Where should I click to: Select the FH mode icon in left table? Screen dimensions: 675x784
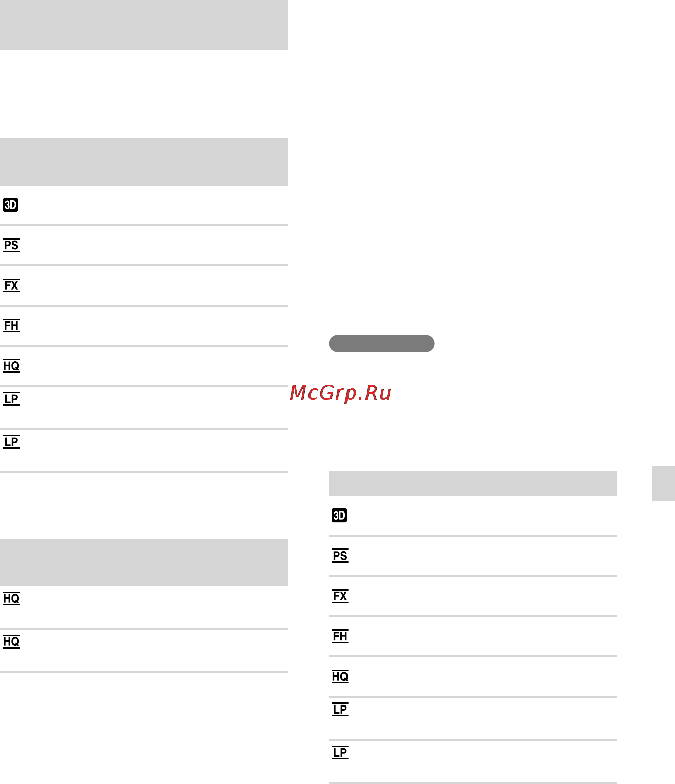[x=11, y=326]
